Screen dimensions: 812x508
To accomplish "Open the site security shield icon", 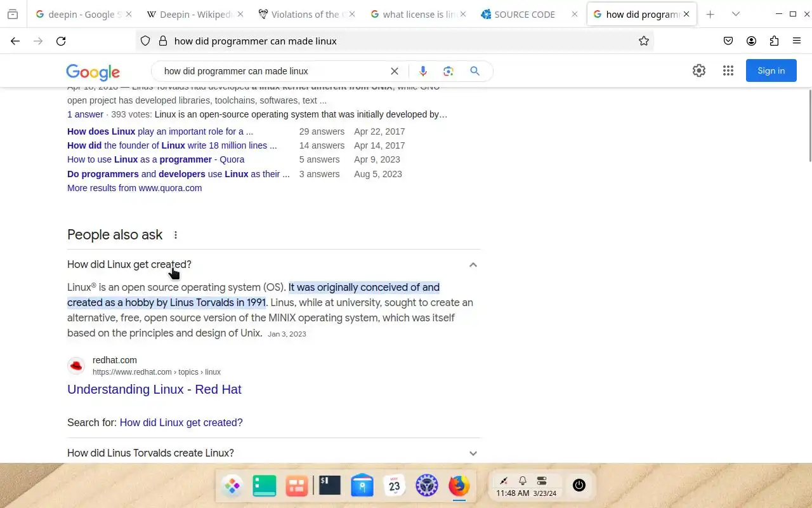I will coord(145,41).
